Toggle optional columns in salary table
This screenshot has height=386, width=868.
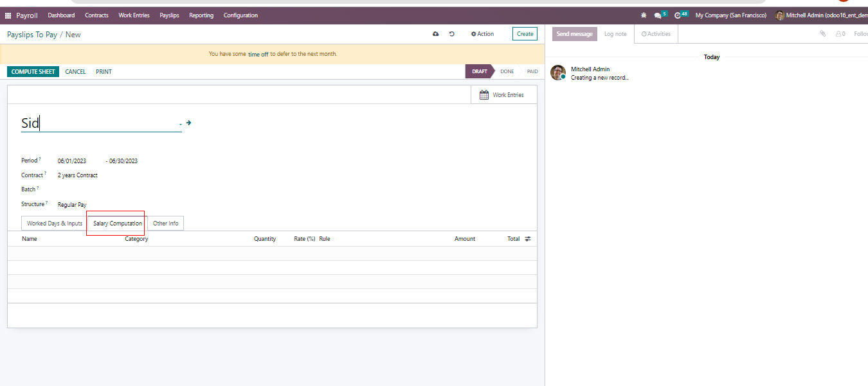[528, 239]
